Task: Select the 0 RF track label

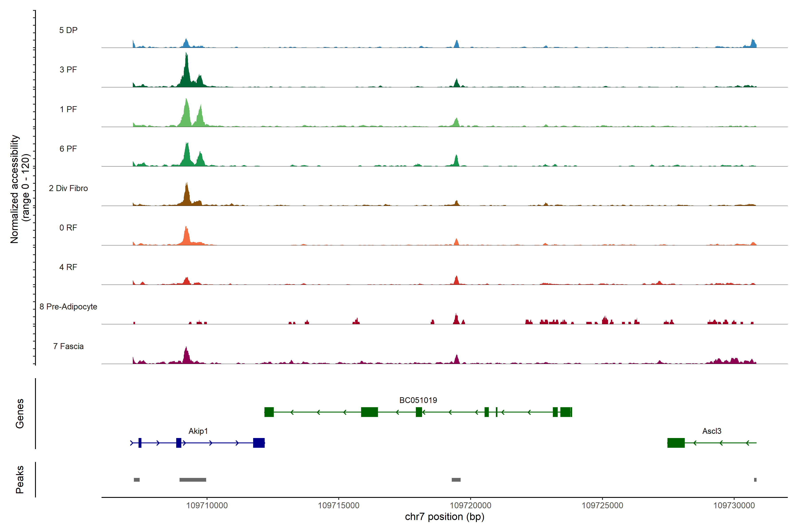Action: pyautogui.click(x=68, y=228)
